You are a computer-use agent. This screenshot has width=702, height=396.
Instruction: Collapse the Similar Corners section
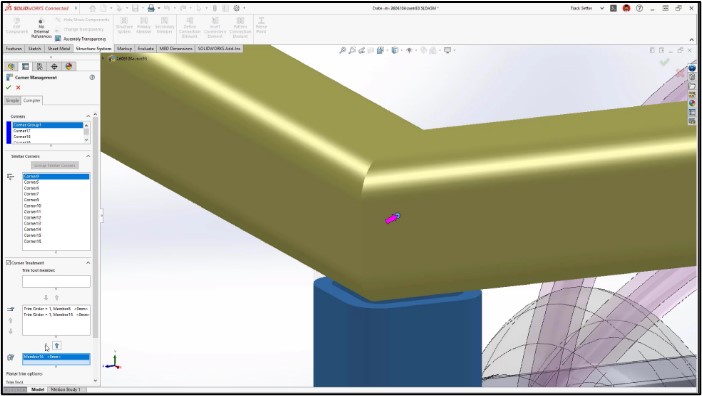click(88, 156)
